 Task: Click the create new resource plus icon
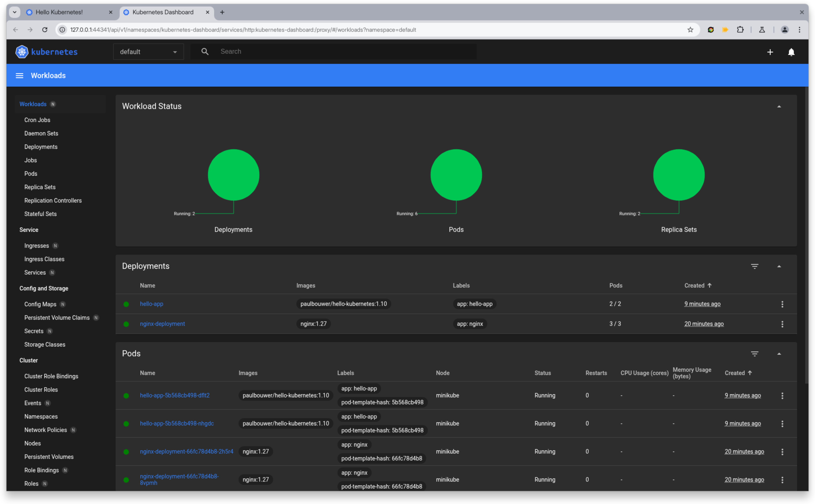pos(770,52)
